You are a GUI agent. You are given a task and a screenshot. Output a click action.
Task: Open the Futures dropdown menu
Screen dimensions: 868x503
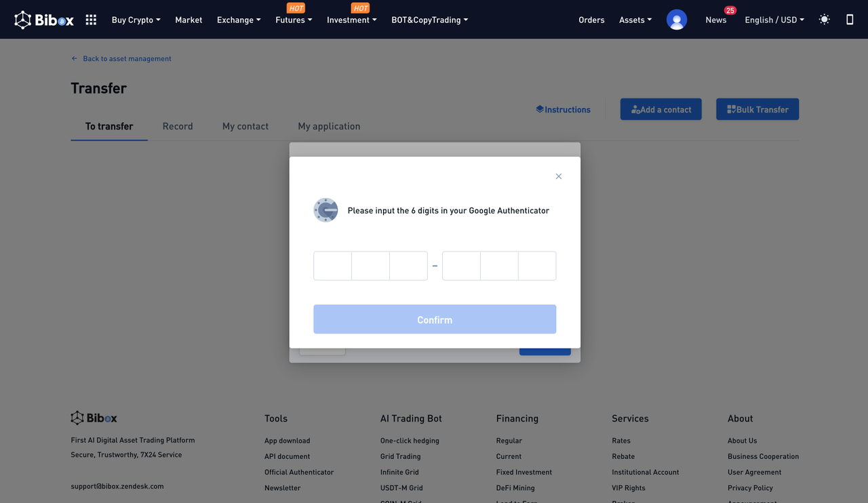tap(294, 20)
